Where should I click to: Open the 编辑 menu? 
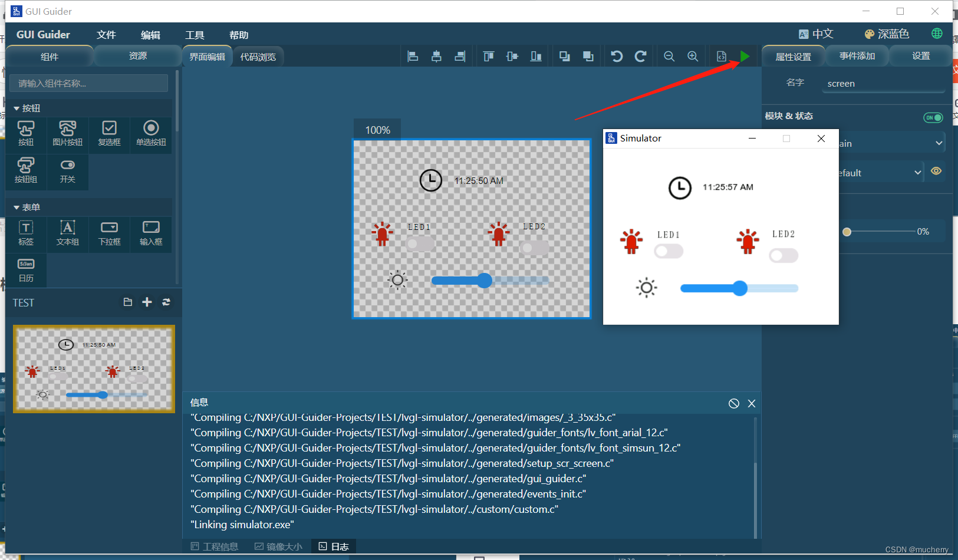point(150,35)
